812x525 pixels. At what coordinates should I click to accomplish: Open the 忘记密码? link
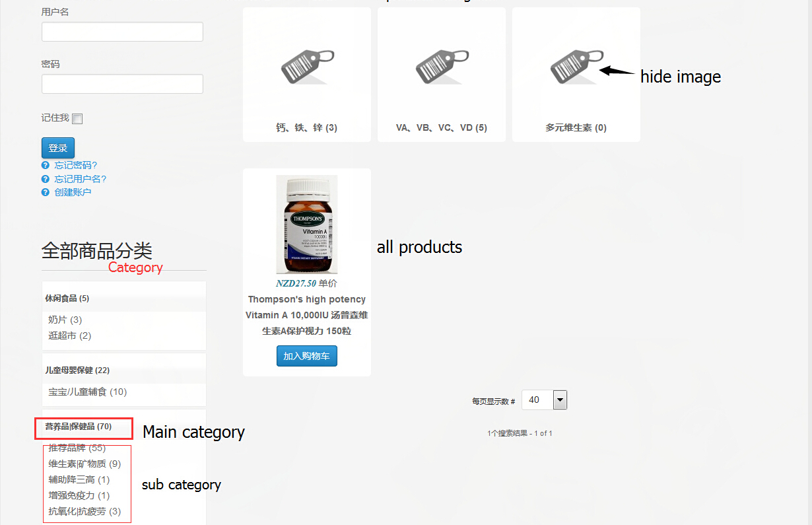(x=76, y=165)
